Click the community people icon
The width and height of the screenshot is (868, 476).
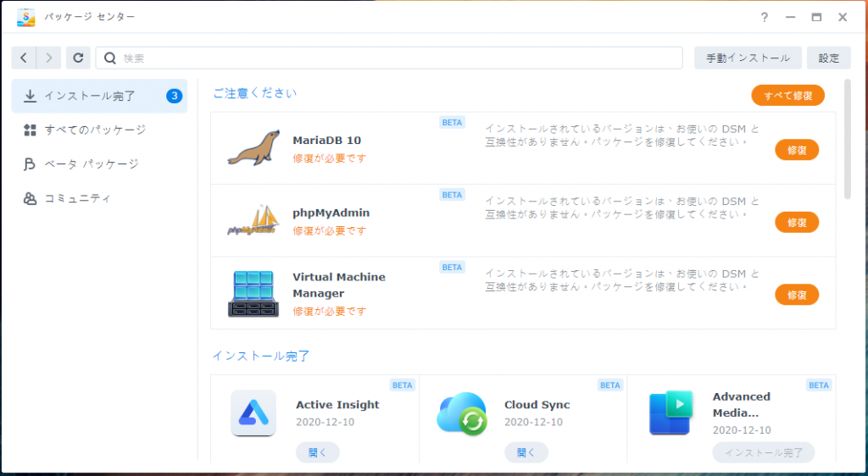pos(30,198)
